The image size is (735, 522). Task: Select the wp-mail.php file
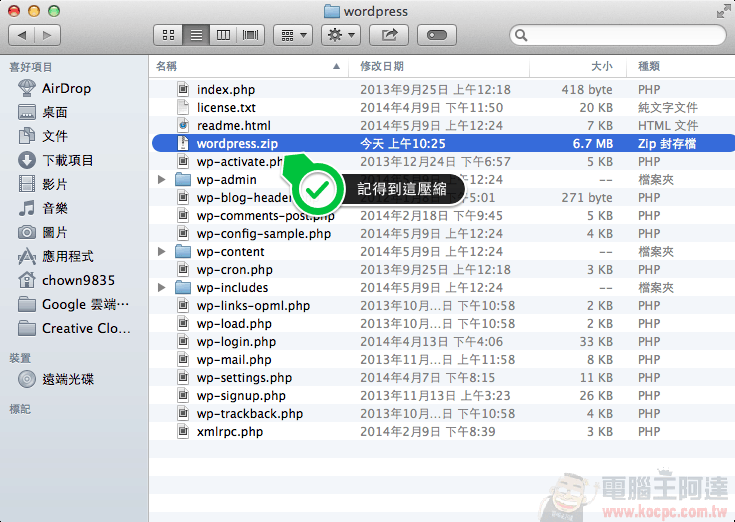(442, 359)
